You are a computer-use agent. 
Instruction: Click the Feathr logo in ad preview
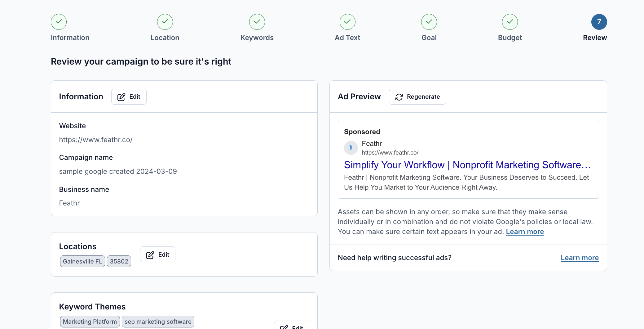(x=351, y=148)
